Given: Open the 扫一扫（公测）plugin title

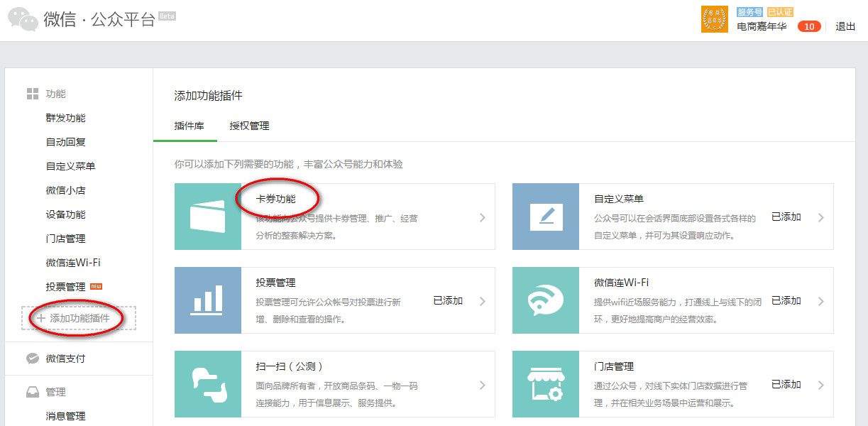Looking at the screenshot, I should tap(291, 366).
